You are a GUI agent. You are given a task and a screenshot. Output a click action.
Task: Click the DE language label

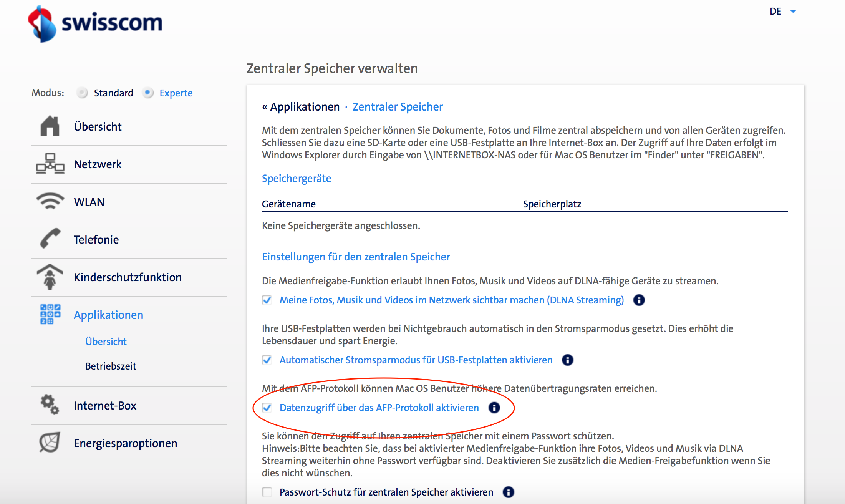775,11
